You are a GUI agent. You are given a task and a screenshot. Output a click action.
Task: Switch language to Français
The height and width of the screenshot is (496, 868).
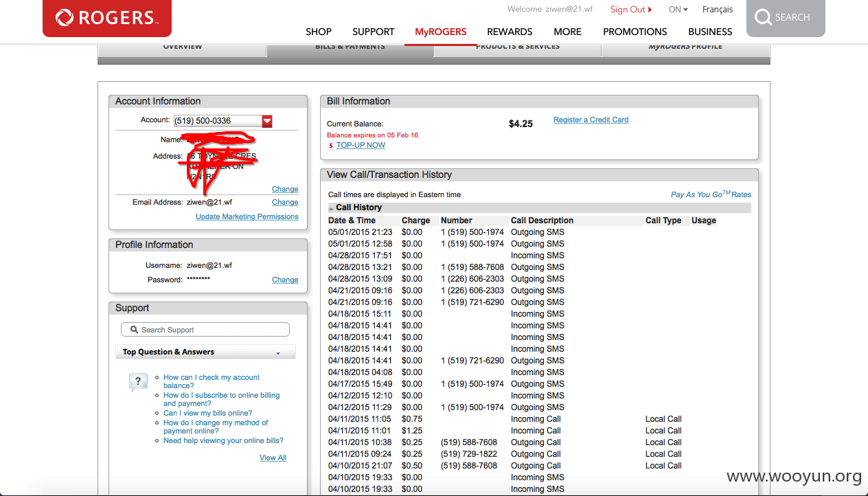tap(718, 10)
